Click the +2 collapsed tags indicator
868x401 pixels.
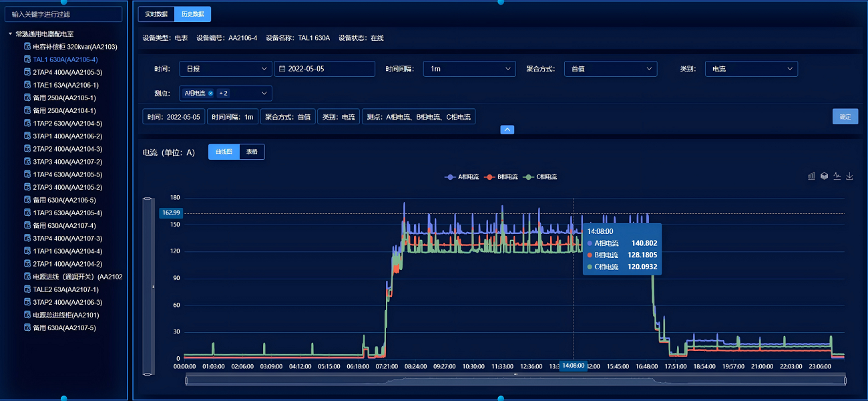(223, 94)
